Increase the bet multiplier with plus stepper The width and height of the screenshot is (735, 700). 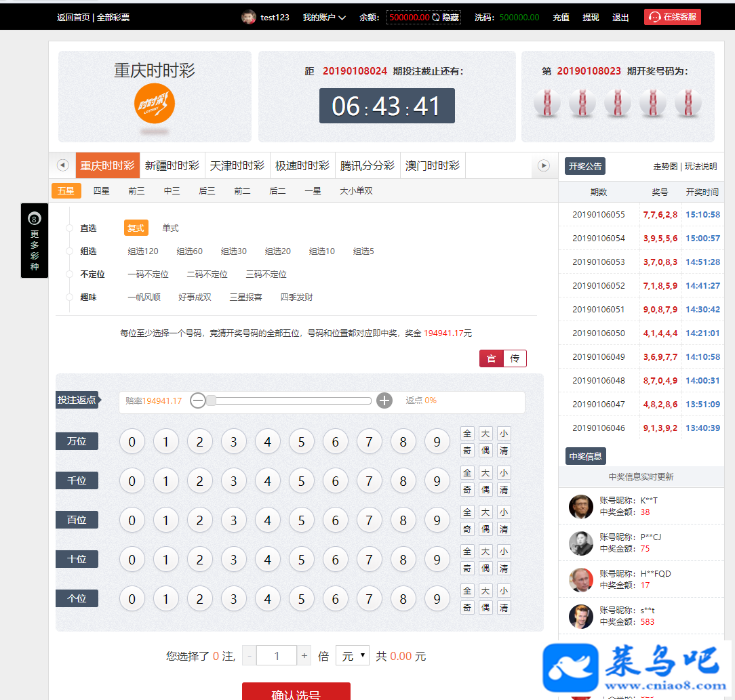tap(304, 655)
